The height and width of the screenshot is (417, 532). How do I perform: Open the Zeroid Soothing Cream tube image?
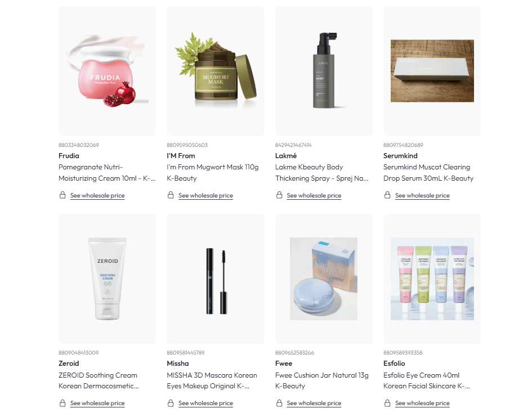coord(107,279)
